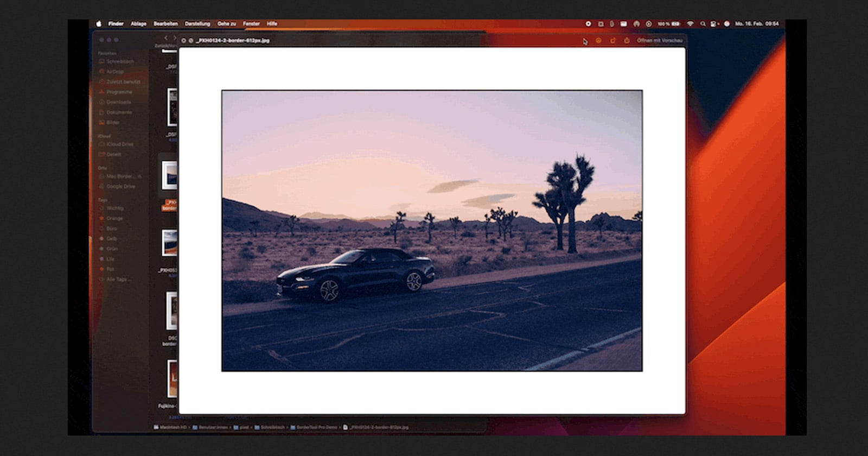Select the Fujikina image thumbnail
868x456 pixels.
point(172,378)
